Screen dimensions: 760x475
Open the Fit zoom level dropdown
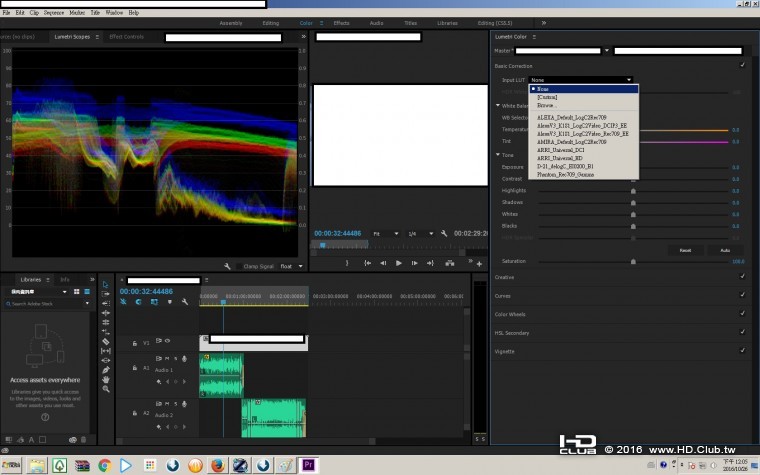[x=386, y=233]
